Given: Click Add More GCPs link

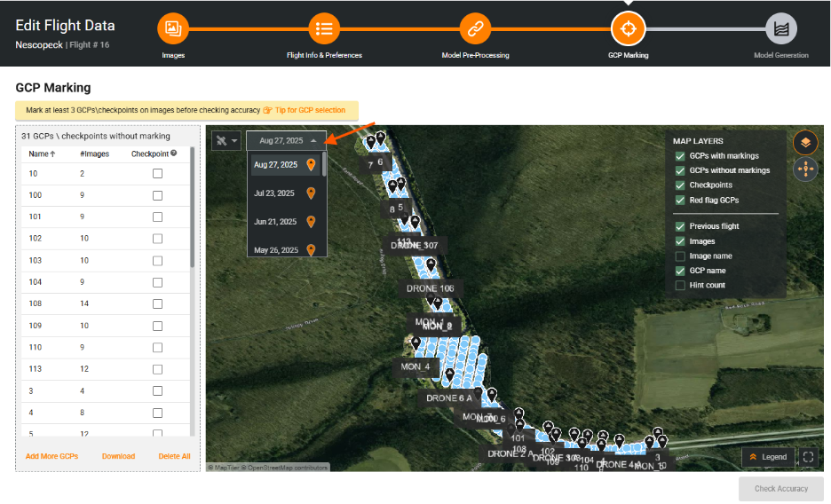Looking at the screenshot, I should pos(51,456).
